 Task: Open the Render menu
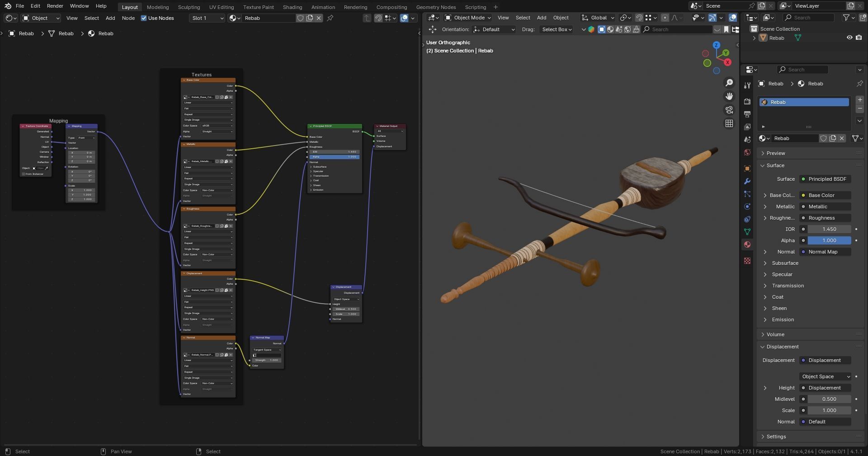(55, 6)
